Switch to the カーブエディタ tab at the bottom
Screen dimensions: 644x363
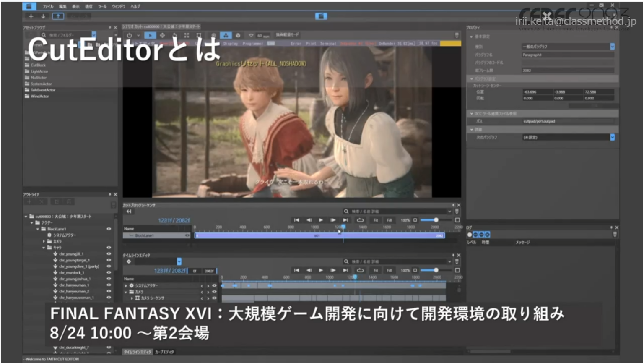click(x=164, y=352)
